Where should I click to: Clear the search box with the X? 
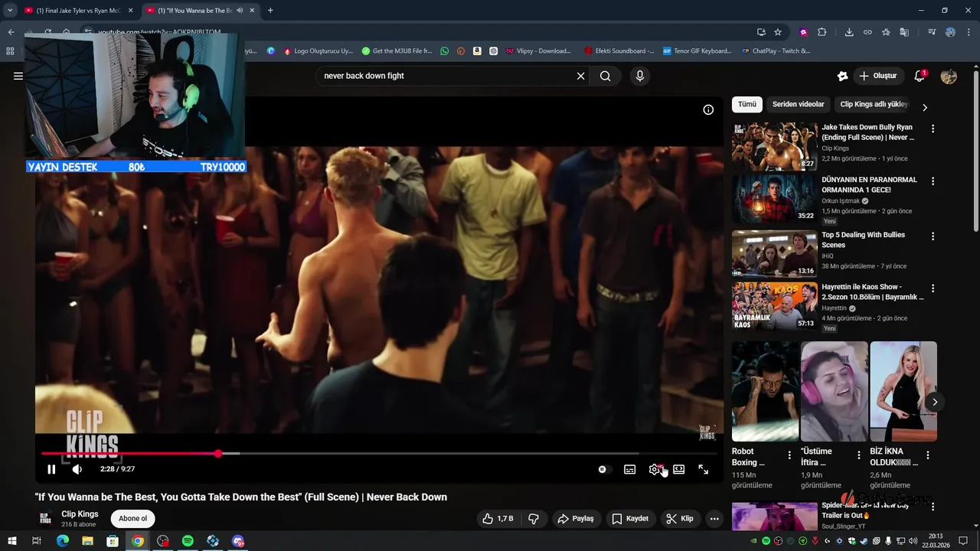(x=580, y=76)
